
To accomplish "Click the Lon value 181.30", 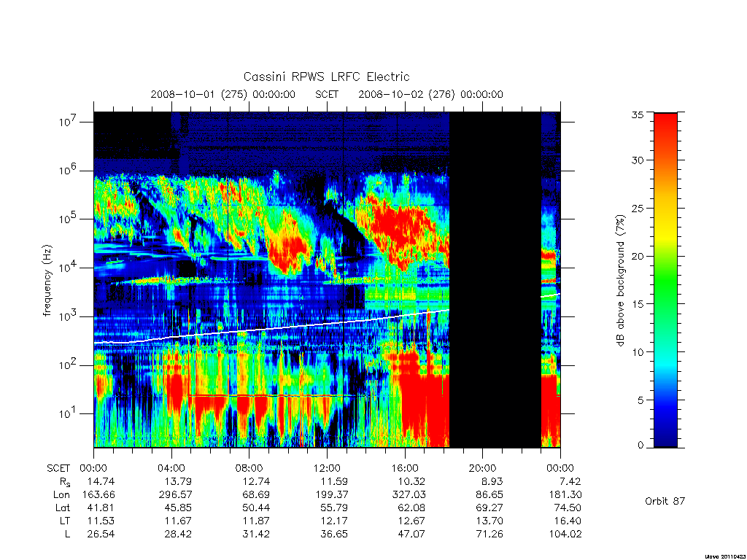I will pos(565,495).
